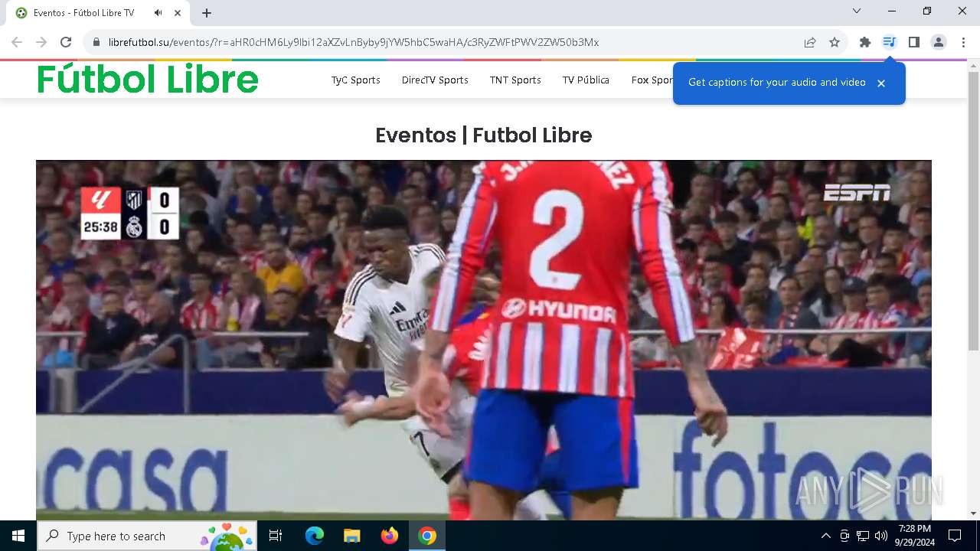980x551 pixels.
Task: Open the TyC Sports channel link
Action: coord(355,80)
